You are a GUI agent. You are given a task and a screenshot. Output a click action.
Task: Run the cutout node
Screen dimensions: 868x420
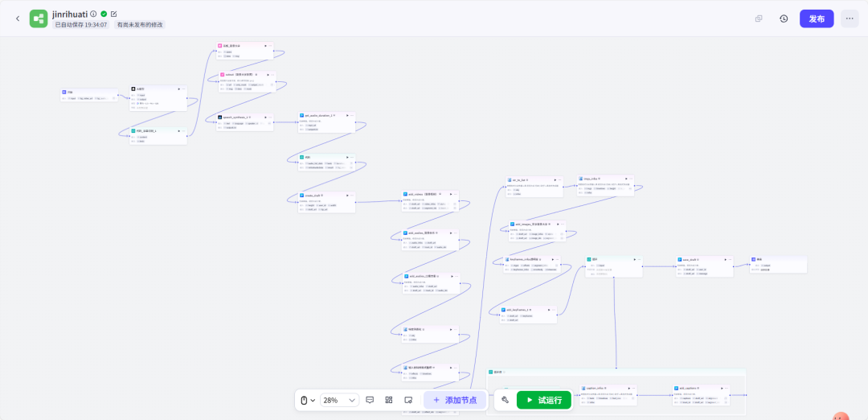point(268,74)
